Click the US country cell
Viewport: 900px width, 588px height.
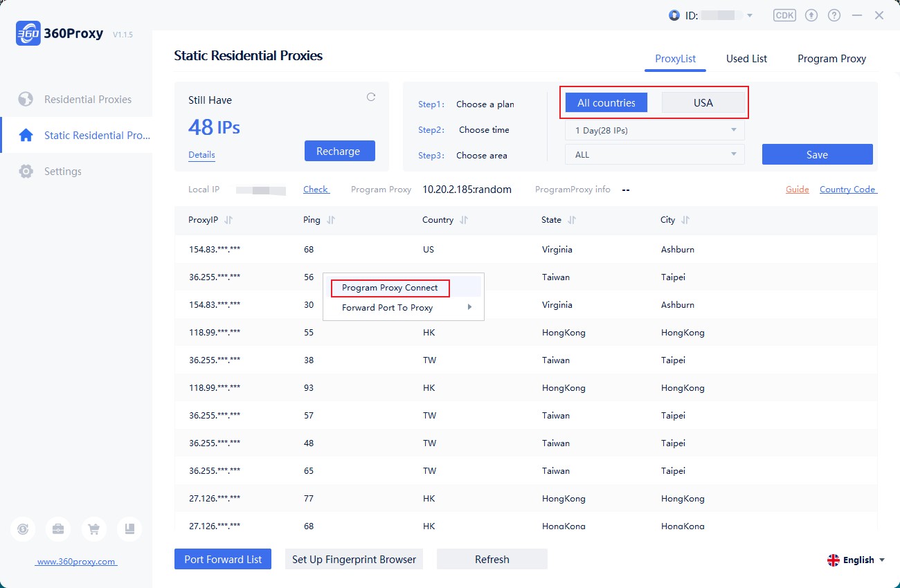click(429, 250)
